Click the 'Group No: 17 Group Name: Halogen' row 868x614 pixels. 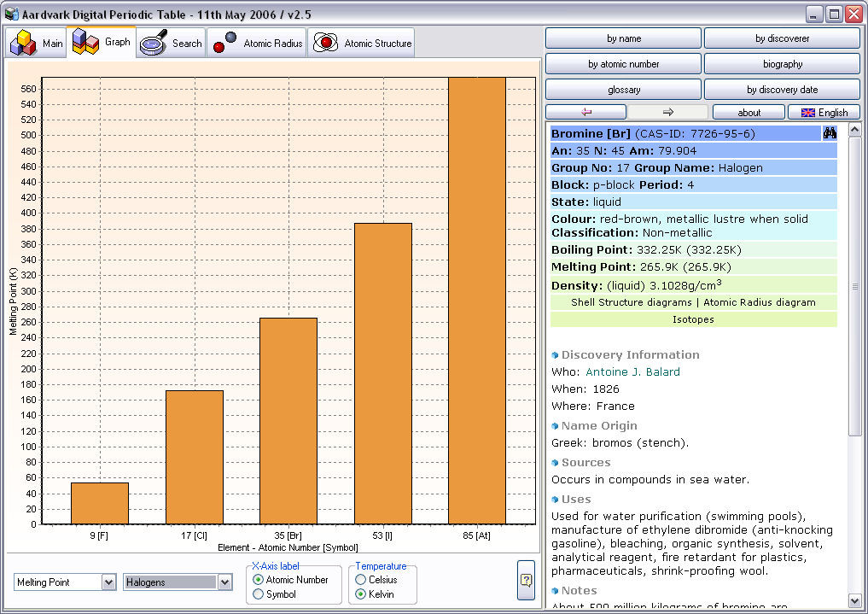pyautogui.click(x=693, y=167)
